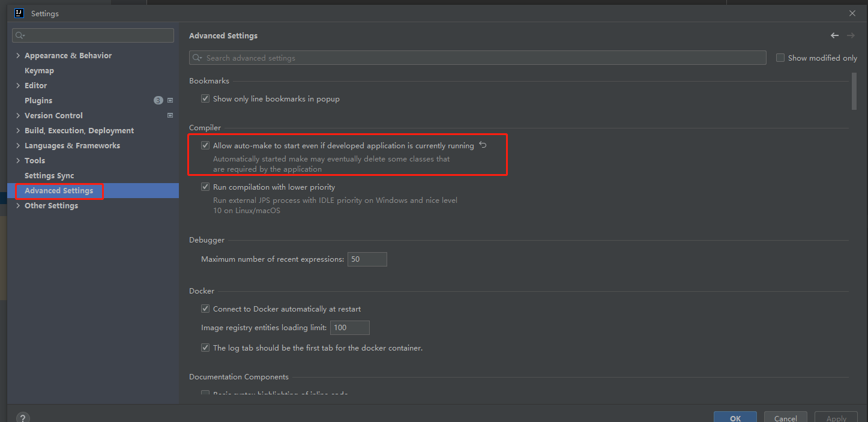Expand the Editor settings node
This screenshot has height=422, width=868.
(18, 85)
